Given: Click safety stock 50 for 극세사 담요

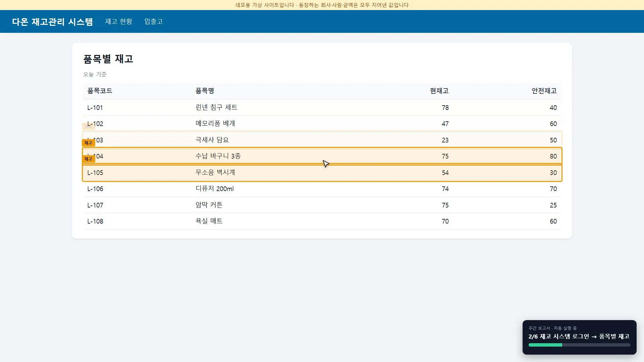Looking at the screenshot, I should pyautogui.click(x=553, y=140).
